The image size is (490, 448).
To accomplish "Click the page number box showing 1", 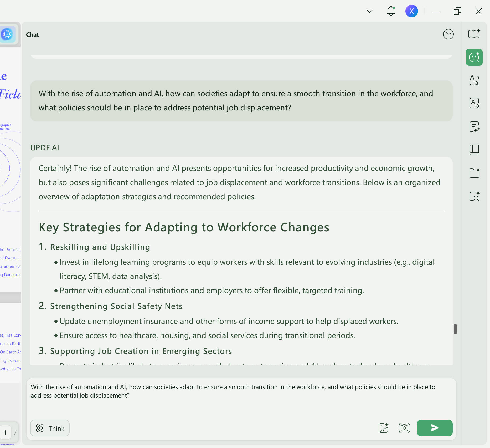I will [x=5, y=432].
